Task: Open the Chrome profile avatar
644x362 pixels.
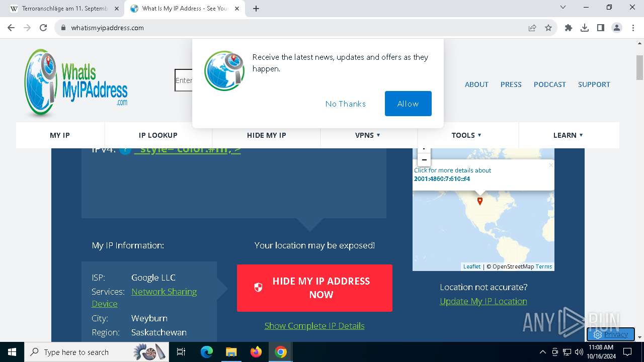Action: [617, 28]
